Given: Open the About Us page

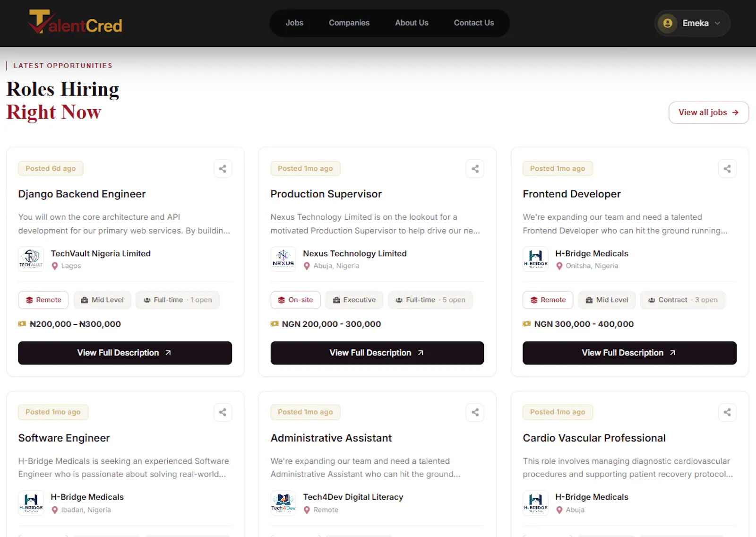Looking at the screenshot, I should [412, 23].
